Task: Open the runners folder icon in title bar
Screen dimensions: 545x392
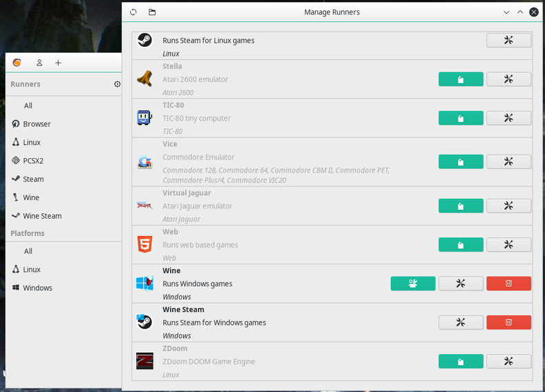Action: click(152, 12)
